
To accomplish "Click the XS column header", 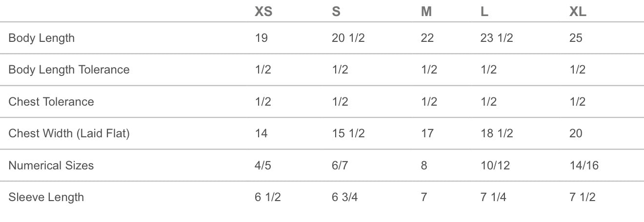I will click(263, 12).
